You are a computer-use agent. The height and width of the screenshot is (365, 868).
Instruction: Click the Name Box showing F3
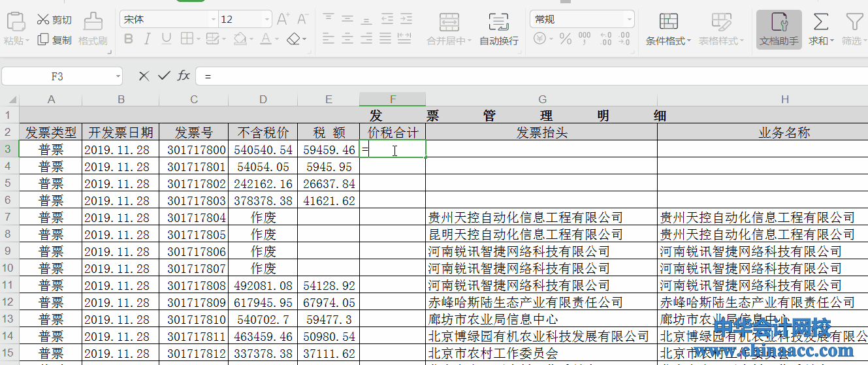(x=57, y=76)
